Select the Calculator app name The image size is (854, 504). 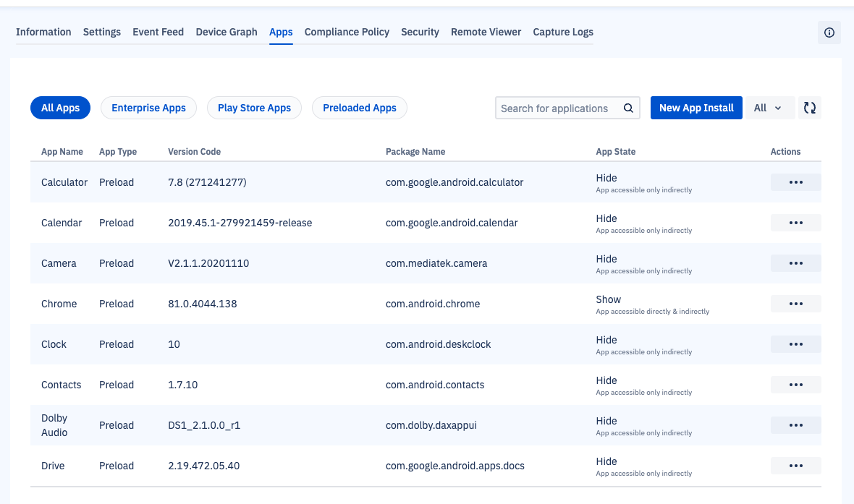[64, 182]
